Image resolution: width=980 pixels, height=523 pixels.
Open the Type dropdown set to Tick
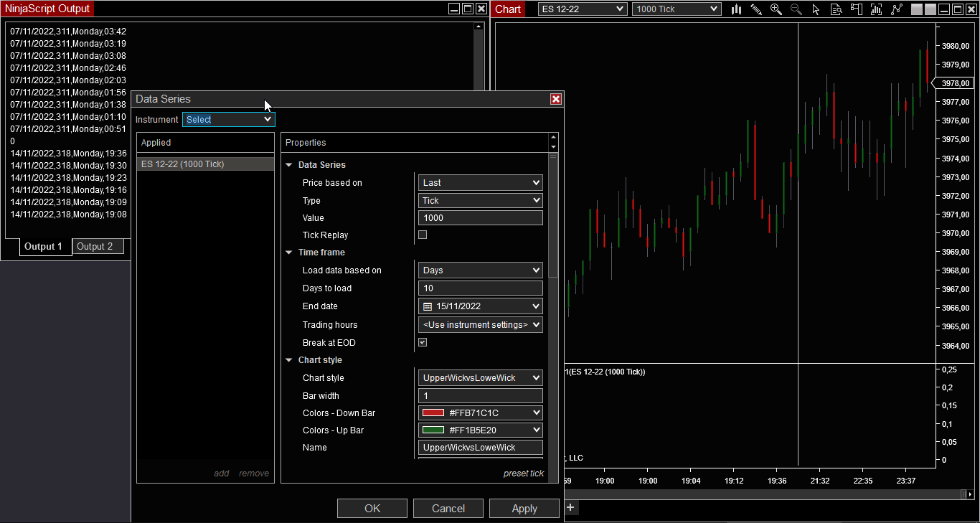coord(481,201)
